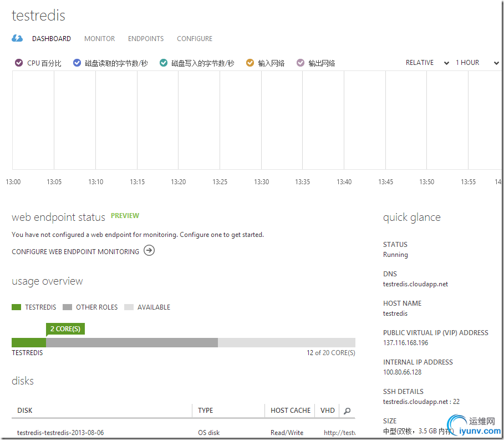Screen dimensions: 504x440
Task: Switch to the MONITOR tab
Action: click(x=99, y=39)
